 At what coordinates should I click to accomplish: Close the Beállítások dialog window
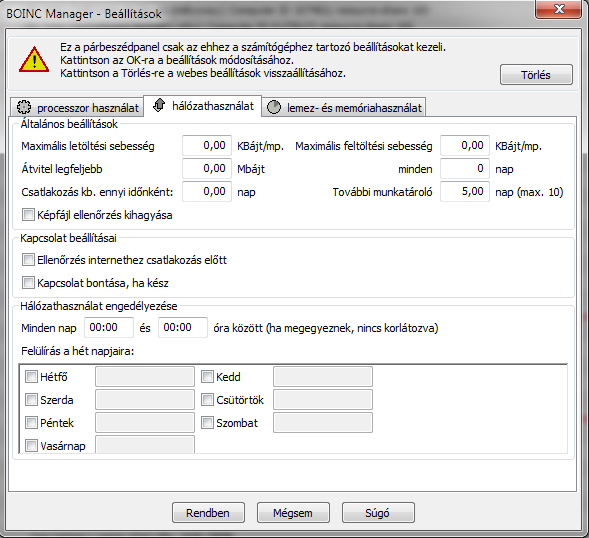coord(559,9)
